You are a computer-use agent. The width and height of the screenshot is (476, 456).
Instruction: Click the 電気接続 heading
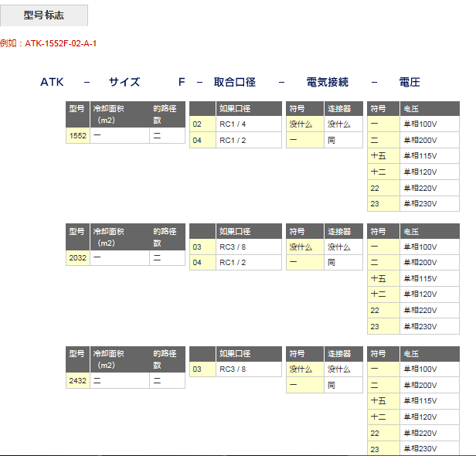pyautogui.click(x=328, y=82)
